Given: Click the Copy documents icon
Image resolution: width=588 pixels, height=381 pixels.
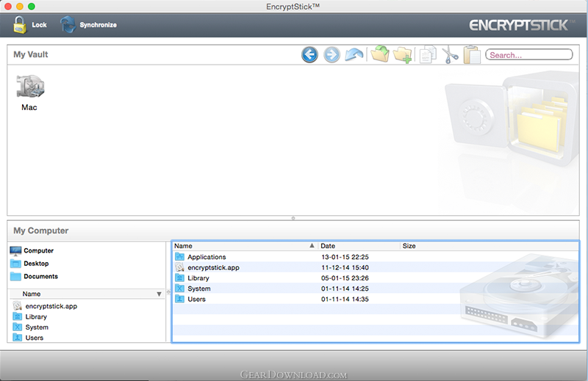Looking at the screenshot, I should pyautogui.click(x=428, y=55).
